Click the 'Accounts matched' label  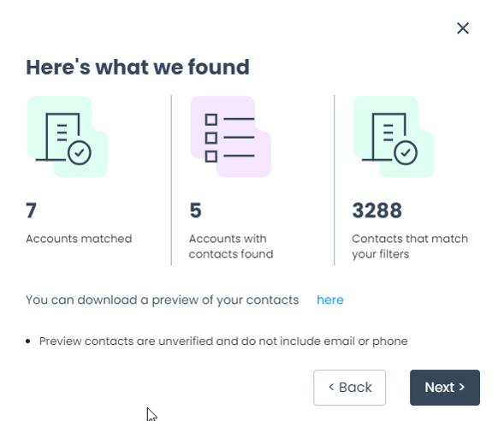point(79,239)
